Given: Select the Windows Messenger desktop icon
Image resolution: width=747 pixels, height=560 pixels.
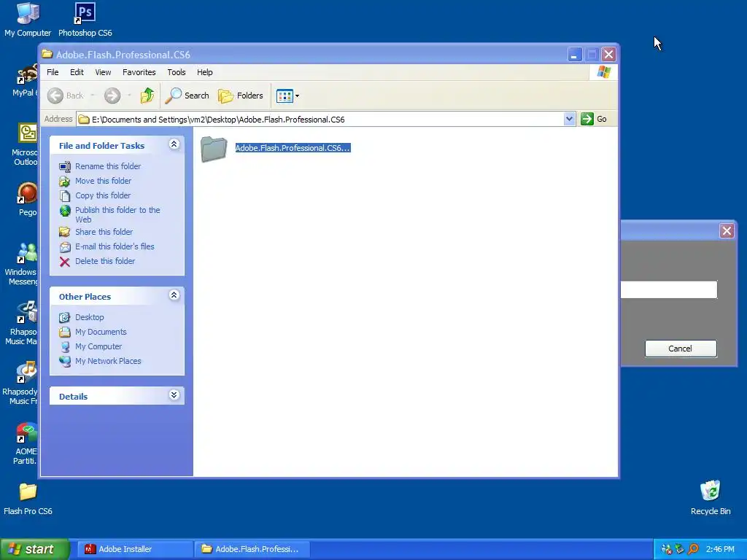Looking at the screenshot, I should coord(22,265).
